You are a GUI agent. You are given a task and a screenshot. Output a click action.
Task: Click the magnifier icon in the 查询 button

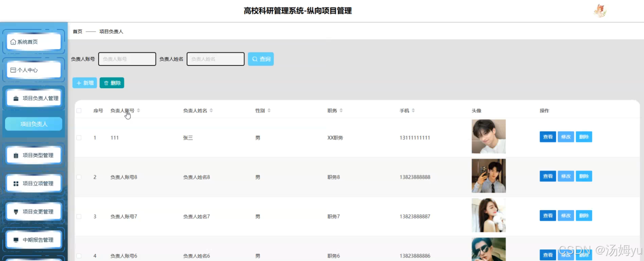(x=255, y=59)
